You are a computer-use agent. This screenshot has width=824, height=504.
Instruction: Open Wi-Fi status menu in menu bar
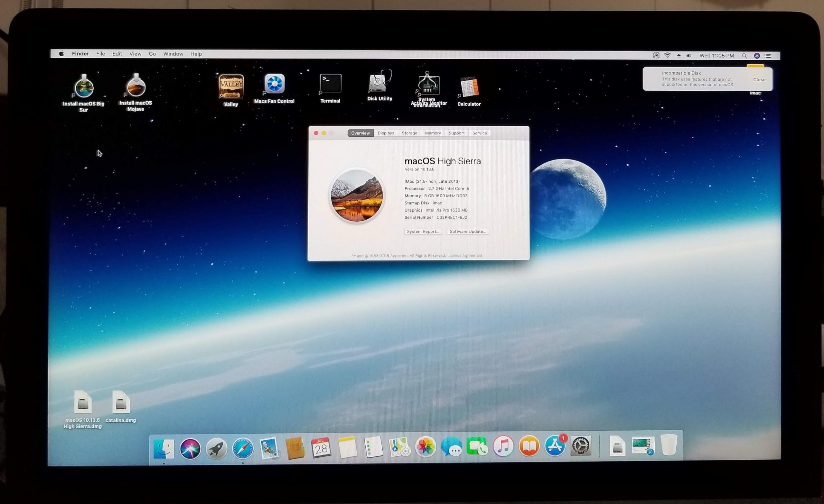point(667,55)
